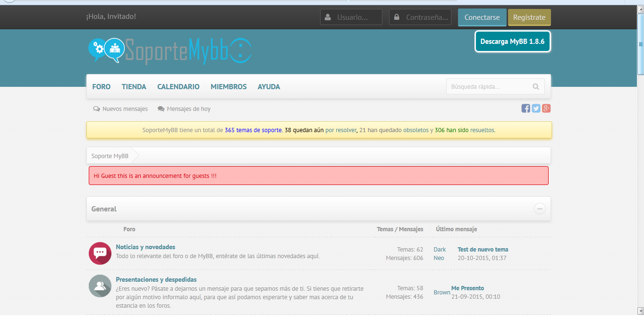Click the Twitter social icon
The image size is (644, 319).
(536, 109)
